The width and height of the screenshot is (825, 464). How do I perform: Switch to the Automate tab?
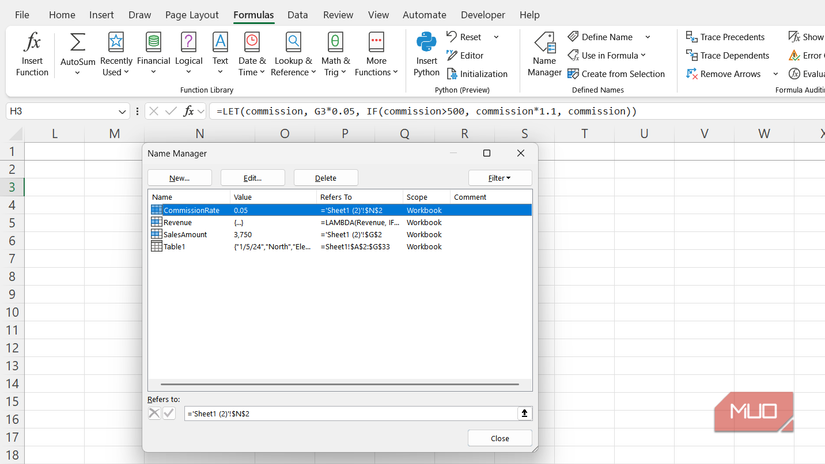pos(424,15)
